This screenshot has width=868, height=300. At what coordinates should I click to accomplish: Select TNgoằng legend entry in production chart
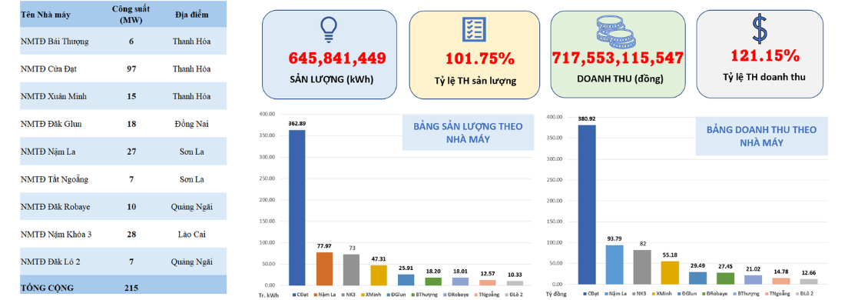(x=486, y=295)
